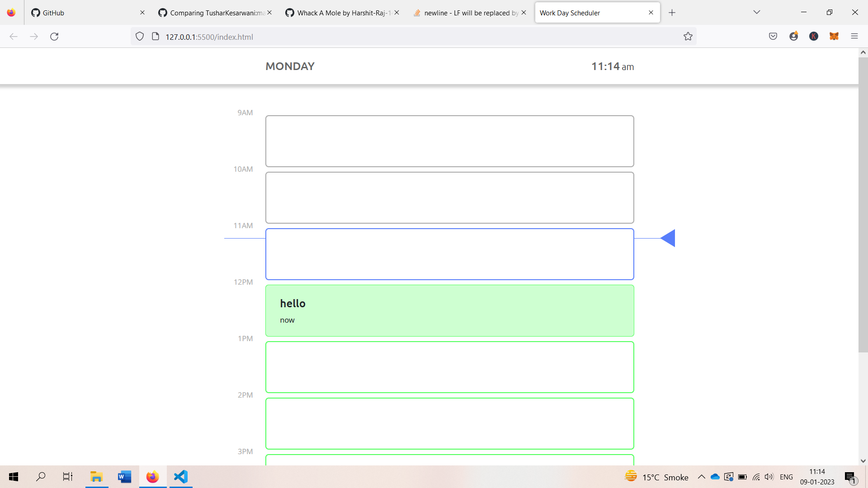Click the browser forward arrow
This screenshot has height=488, width=868.
(x=34, y=37)
